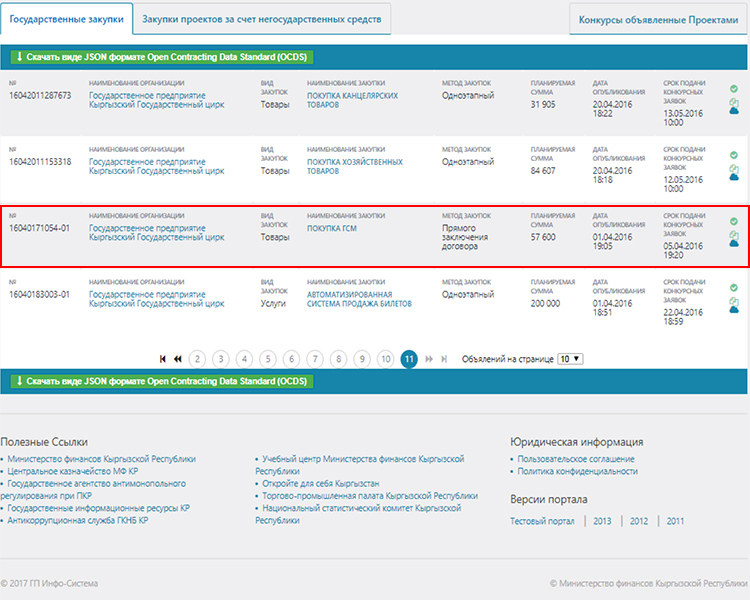Click the cloud icon in tender 16042011287673 row
Screen dimensions: 750x600
[734, 110]
